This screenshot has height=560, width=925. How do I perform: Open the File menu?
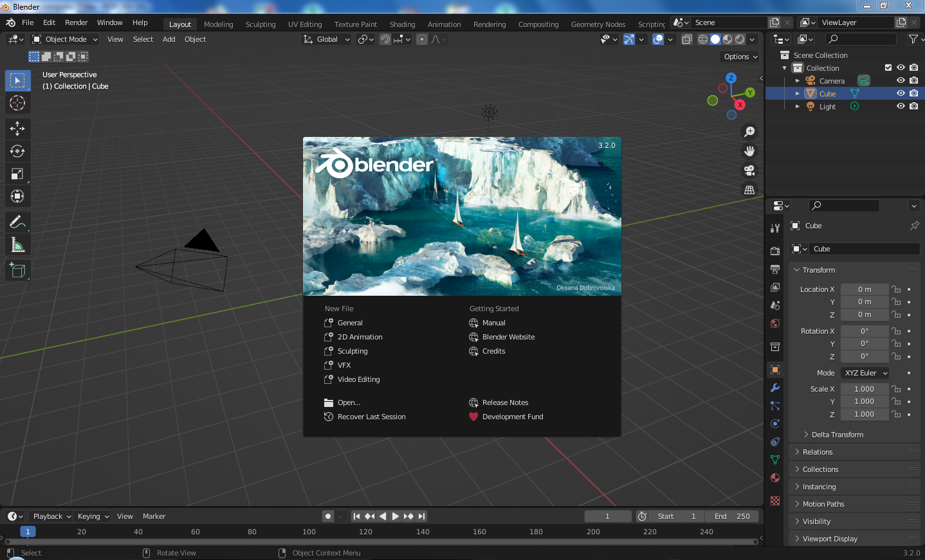click(28, 23)
